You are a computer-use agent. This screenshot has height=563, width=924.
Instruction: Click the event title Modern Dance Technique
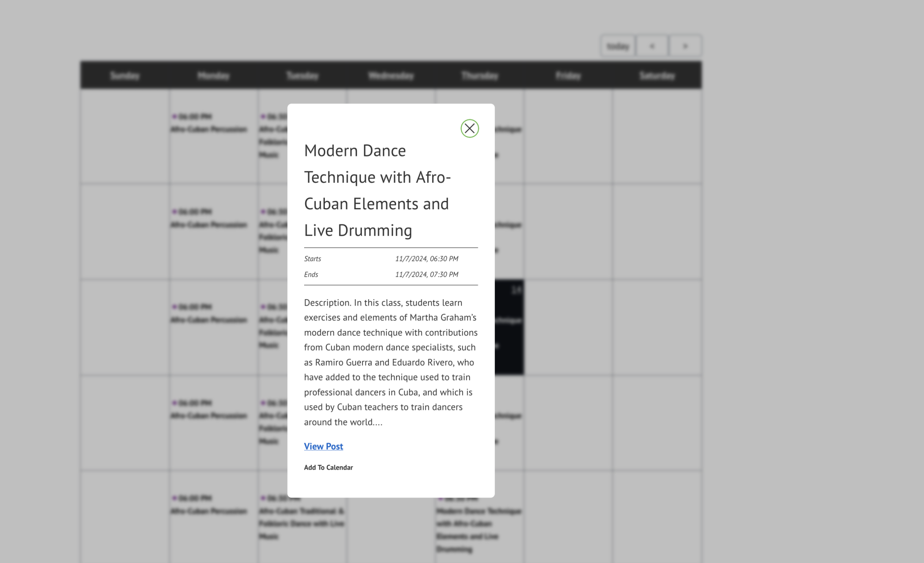(x=377, y=190)
